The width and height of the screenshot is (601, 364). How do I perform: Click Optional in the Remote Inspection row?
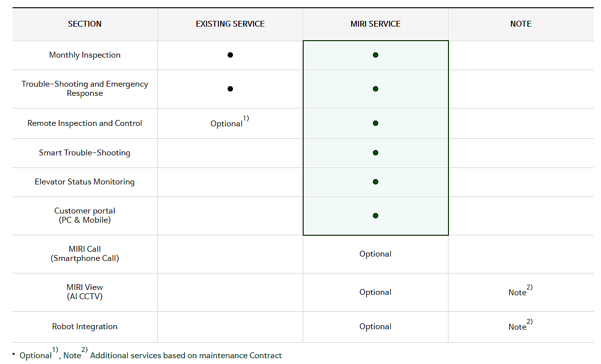pos(227,124)
